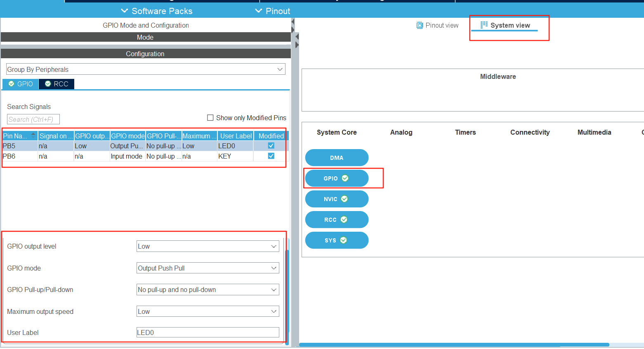
Task: Click the LED0 user label cell
Action: 235,146
